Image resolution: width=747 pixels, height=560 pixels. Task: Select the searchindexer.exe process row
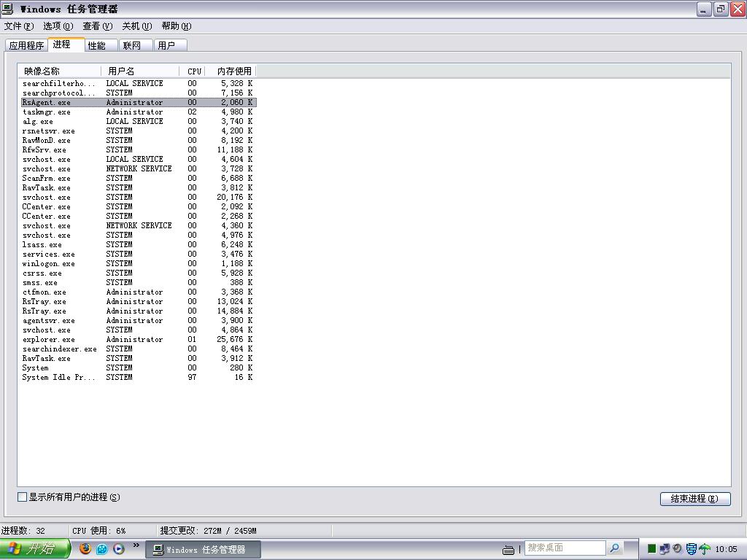pos(138,349)
